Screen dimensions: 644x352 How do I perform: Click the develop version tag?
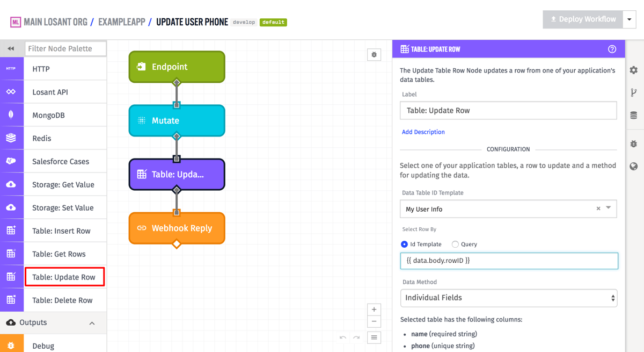tap(244, 22)
